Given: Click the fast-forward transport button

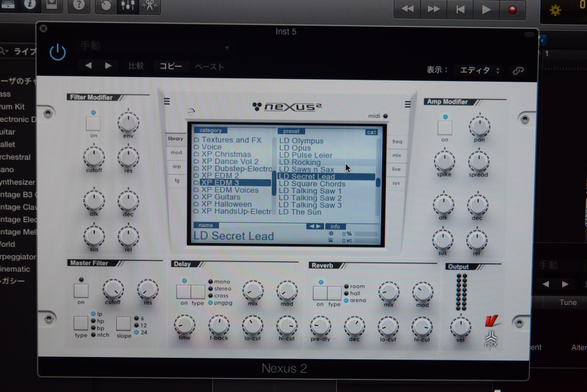Looking at the screenshot, I should pos(434,9).
